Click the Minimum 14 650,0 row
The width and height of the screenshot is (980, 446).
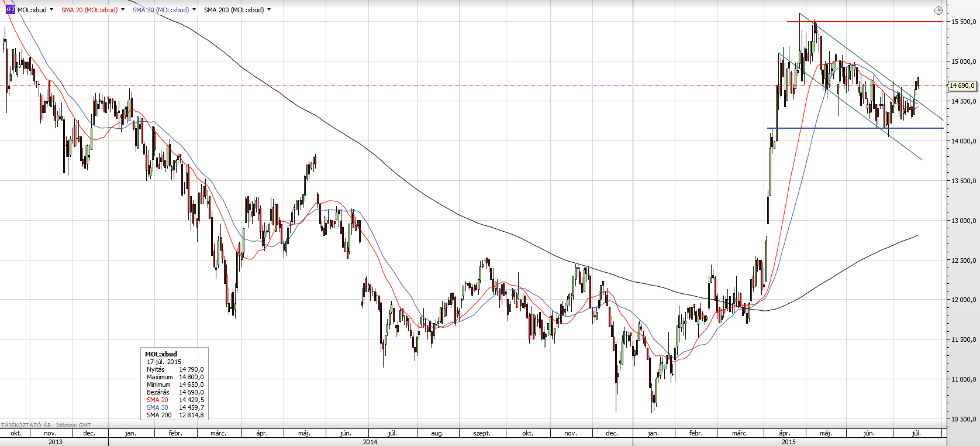pyautogui.click(x=175, y=385)
